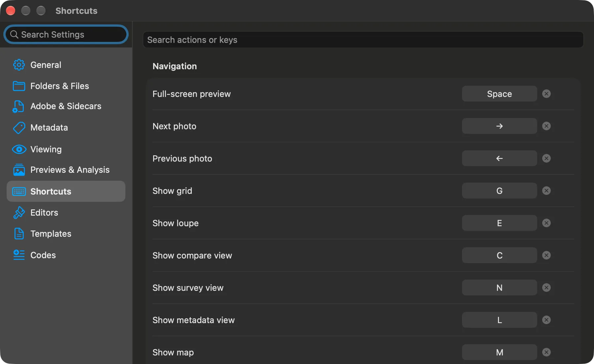Change the C key for compare view

[x=499, y=256]
